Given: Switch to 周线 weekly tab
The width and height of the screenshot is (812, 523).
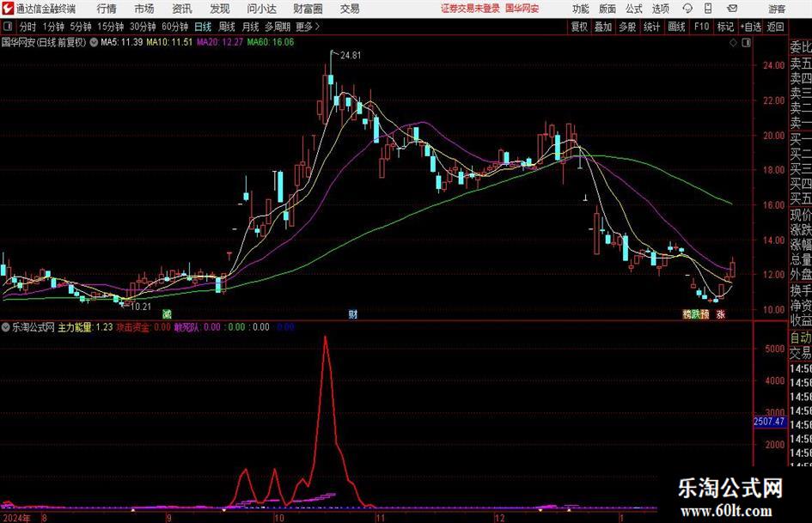Looking at the screenshot, I should click(x=226, y=27).
